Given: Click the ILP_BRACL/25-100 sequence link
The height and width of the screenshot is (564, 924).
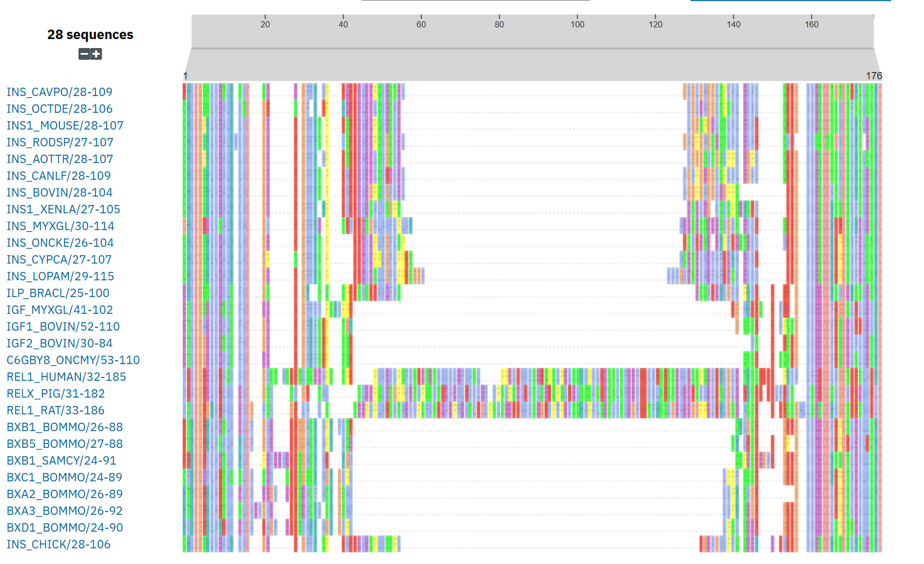Looking at the screenshot, I should [58, 293].
